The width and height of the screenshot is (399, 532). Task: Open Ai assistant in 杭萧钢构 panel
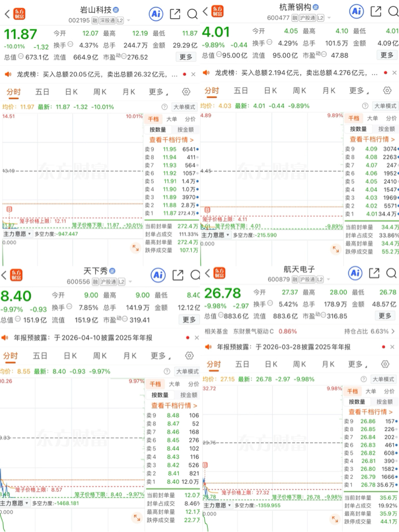click(356, 11)
